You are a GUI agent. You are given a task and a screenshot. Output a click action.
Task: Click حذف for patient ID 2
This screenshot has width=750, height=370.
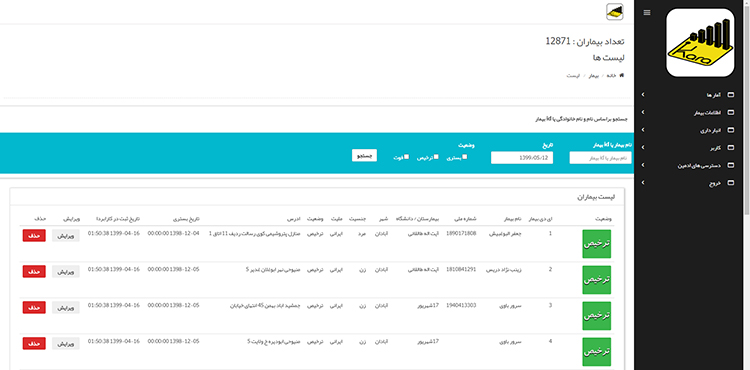coord(34,271)
